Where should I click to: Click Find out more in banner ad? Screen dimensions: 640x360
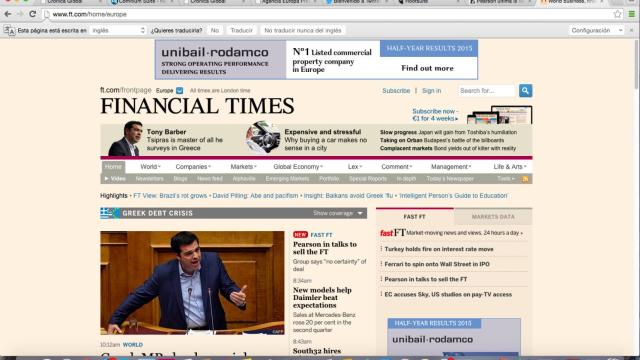[427, 68]
